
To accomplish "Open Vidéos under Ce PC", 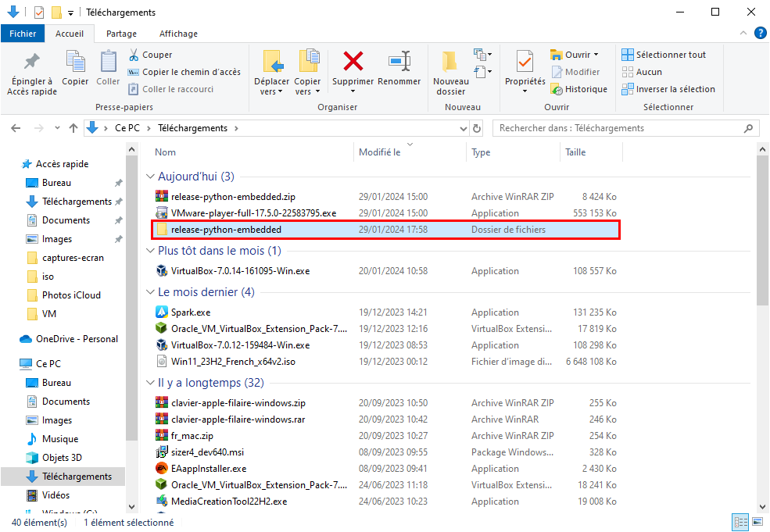I will 56,495.
